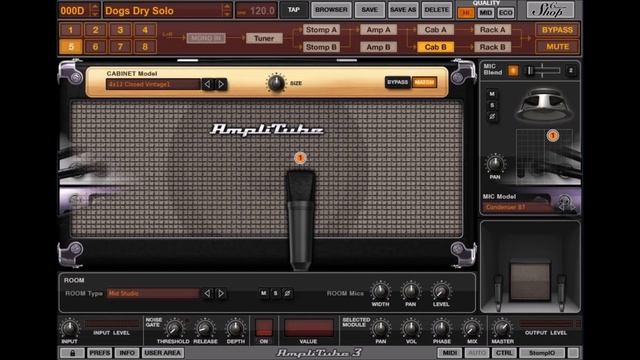Click the Browser button
640x360 pixels.
331,10
